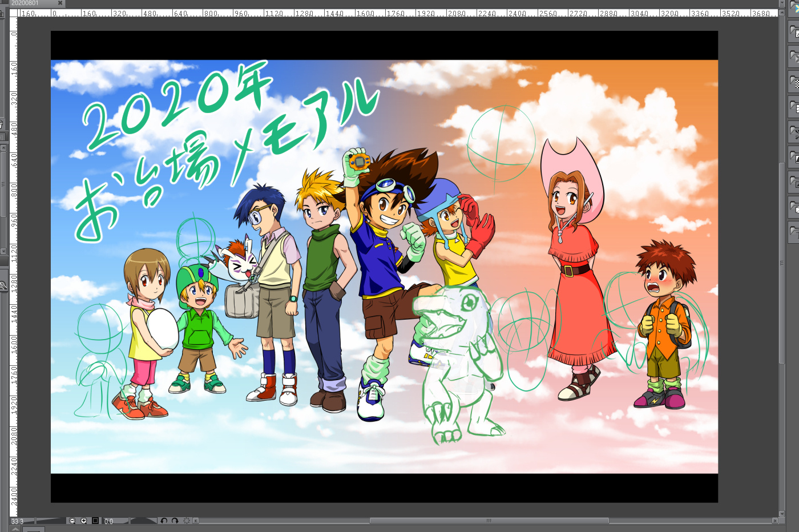
Task: Close the 20200801 canvas tab
Action: 60,3
